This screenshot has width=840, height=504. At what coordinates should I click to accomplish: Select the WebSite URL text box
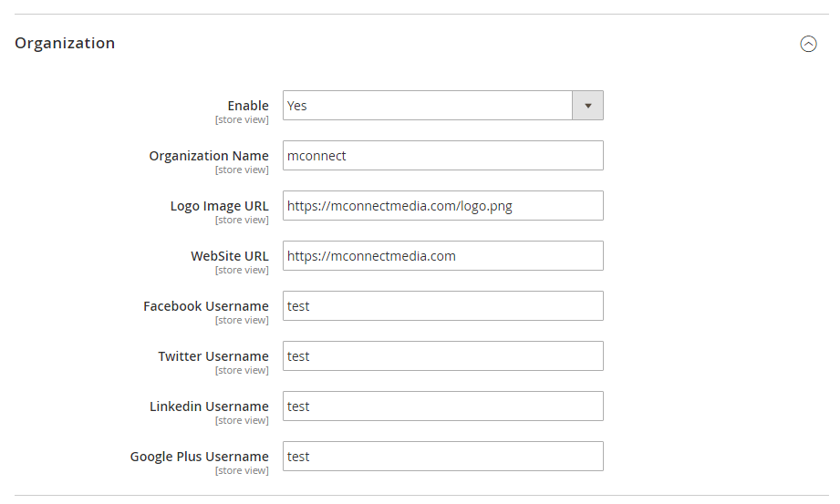tap(442, 256)
